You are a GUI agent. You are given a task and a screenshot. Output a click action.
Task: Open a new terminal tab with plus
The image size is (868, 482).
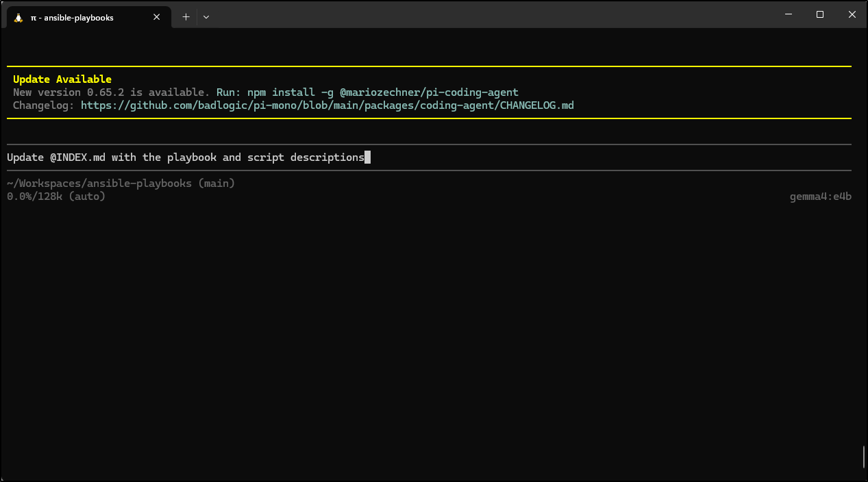tap(186, 17)
